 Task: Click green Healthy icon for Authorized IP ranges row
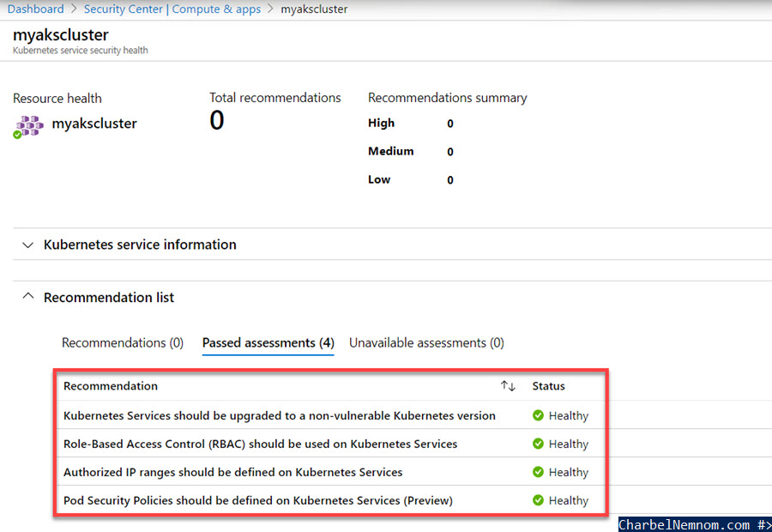(538, 473)
